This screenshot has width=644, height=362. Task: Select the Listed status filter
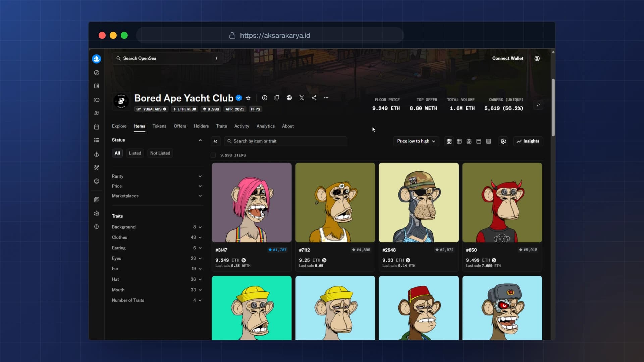coord(135,153)
